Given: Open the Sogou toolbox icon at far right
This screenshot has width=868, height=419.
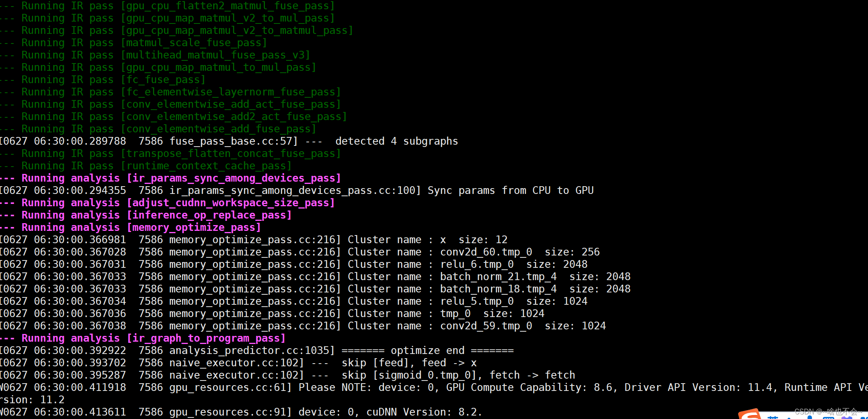Looking at the screenshot, I should [x=864, y=418].
